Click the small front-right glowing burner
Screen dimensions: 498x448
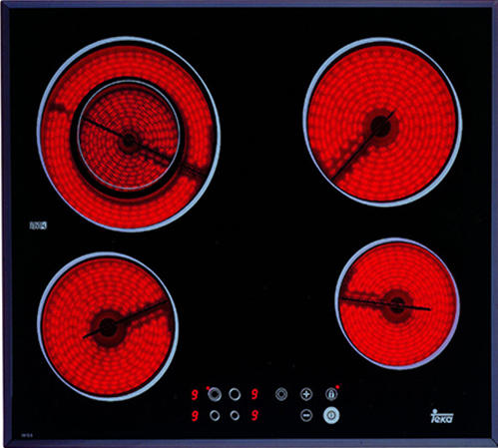[x=397, y=303]
